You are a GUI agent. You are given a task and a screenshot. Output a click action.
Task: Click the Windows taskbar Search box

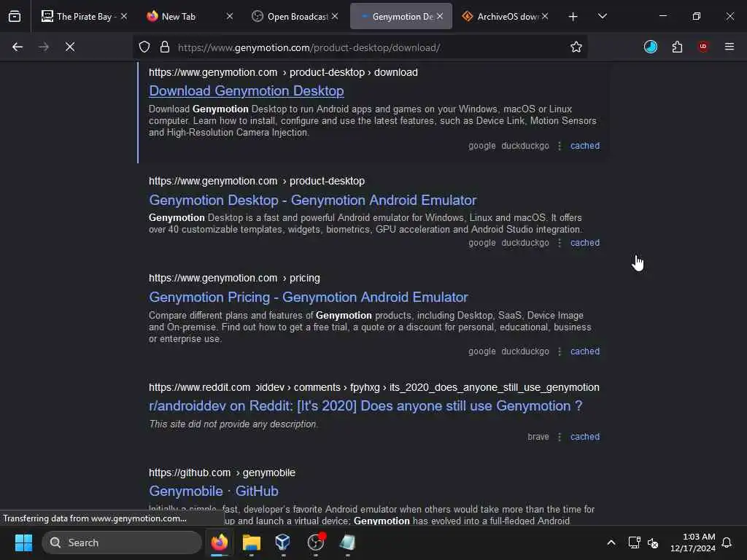122,542
